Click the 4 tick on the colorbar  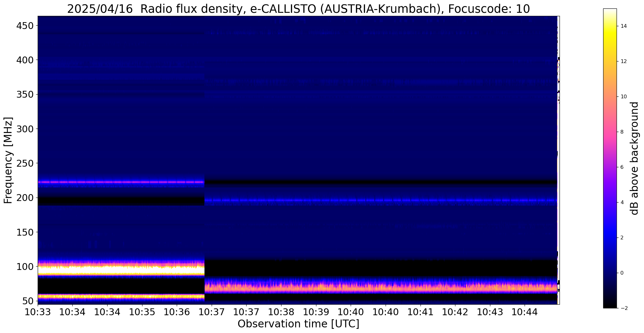click(622, 203)
